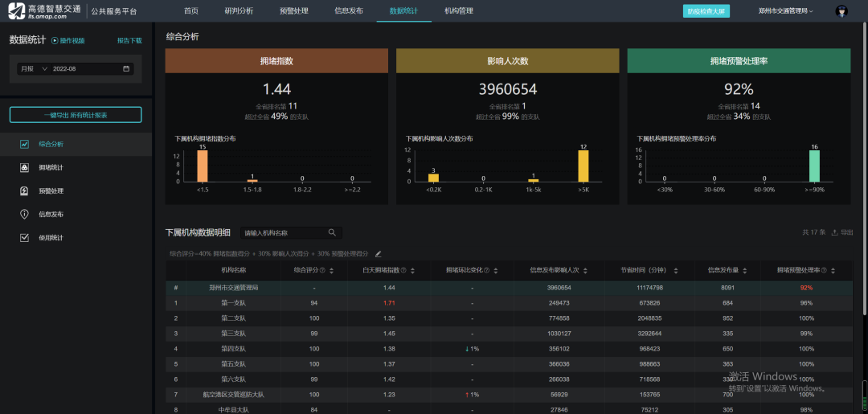The height and width of the screenshot is (414, 868).
Task: Sort table by 白天拥堵指数 column
Action: [411, 271]
